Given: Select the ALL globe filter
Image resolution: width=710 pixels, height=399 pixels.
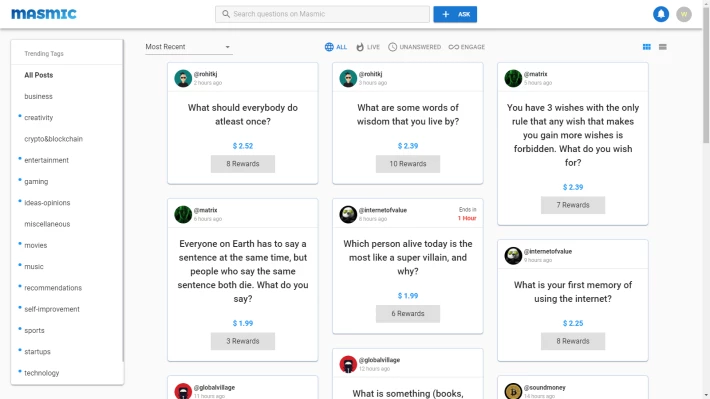Looking at the screenshot, I should (336, 47).
